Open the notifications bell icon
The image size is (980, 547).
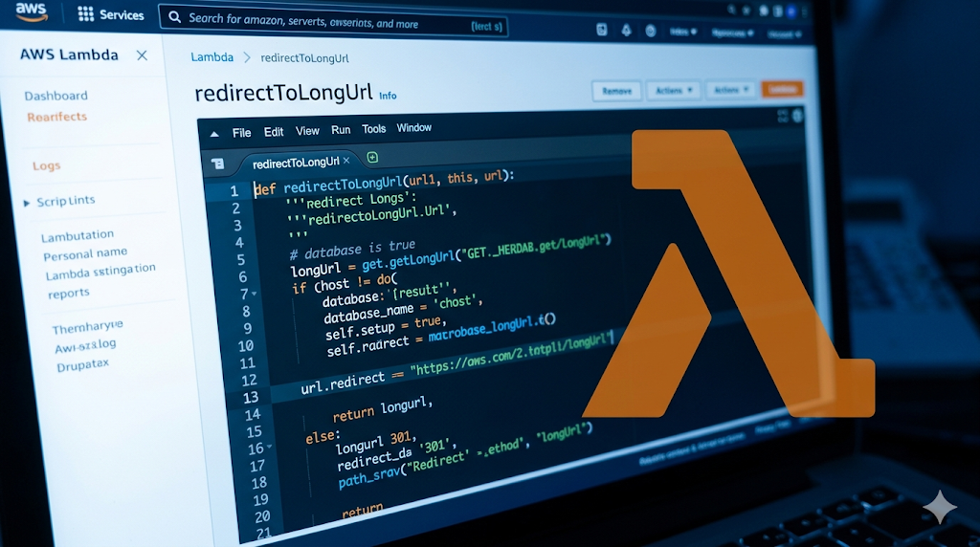[x=626, y=30]
